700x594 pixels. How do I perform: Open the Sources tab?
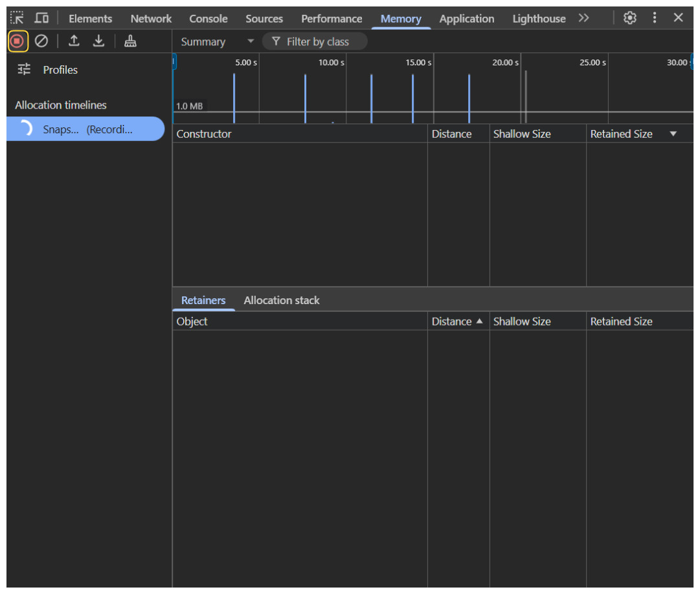(x=264, y=19)
